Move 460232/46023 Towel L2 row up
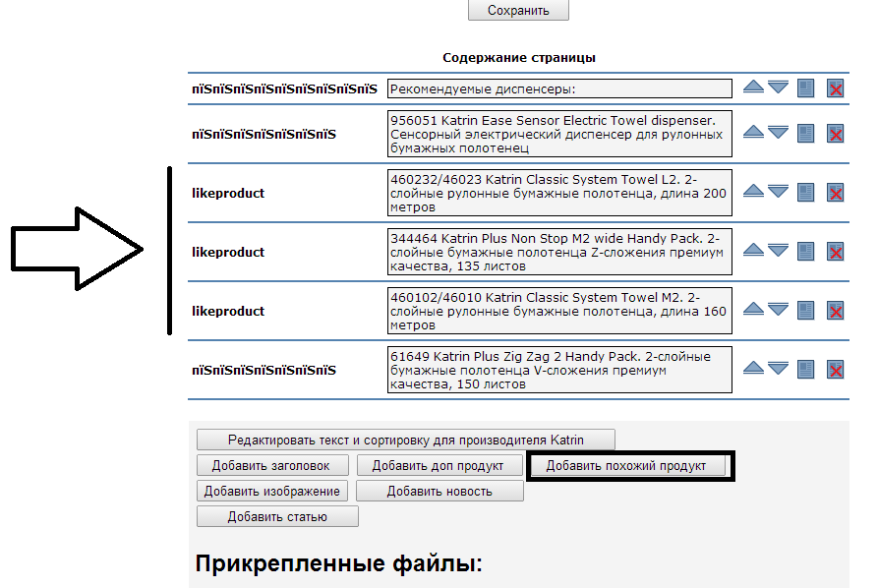 pos(753,191)
